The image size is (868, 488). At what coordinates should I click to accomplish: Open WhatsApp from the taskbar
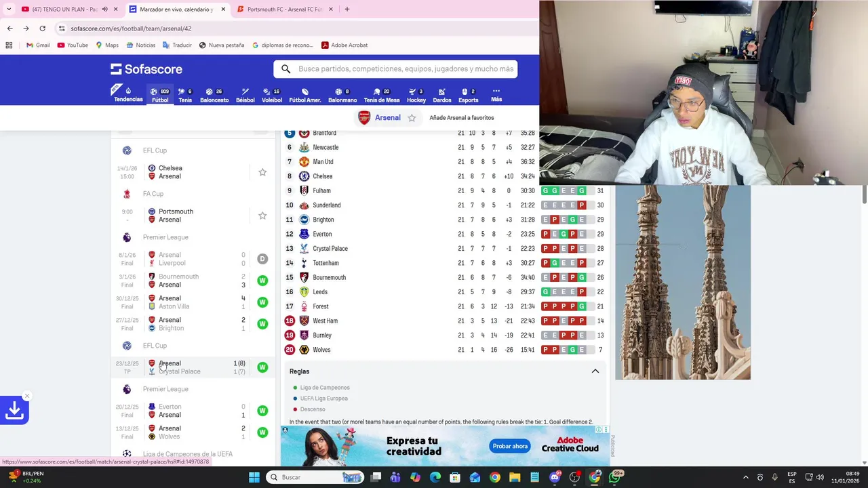coord(614,477)
